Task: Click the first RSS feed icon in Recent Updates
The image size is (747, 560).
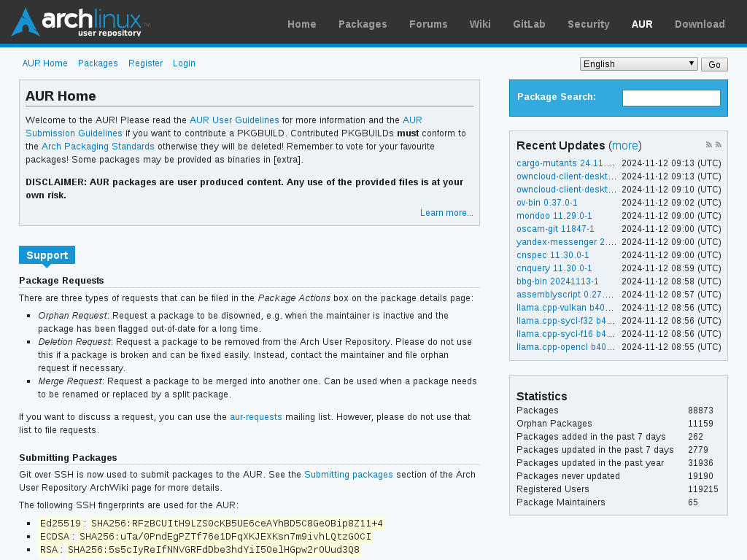Action: pyautogui.click(x=709, y=145)
